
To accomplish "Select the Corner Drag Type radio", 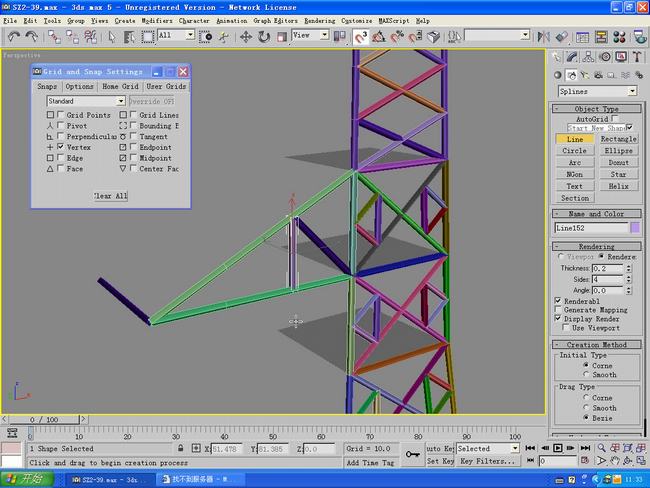I will pos(586,397).
